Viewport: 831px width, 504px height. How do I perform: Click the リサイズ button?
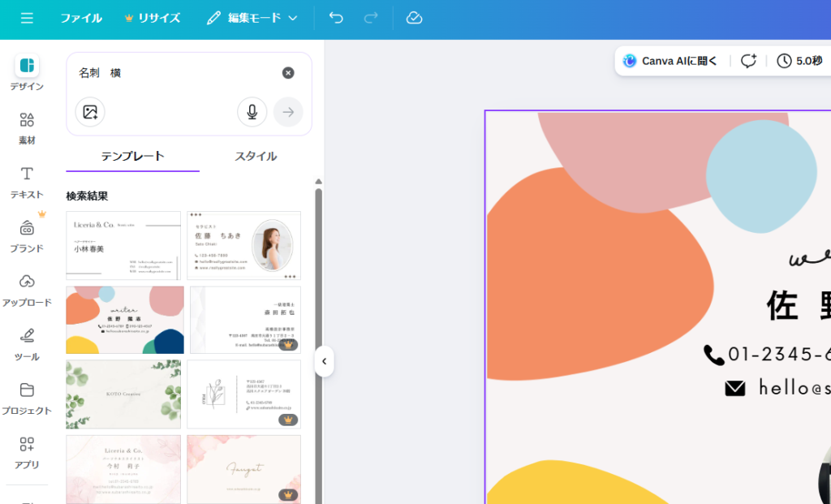[152, 18]
